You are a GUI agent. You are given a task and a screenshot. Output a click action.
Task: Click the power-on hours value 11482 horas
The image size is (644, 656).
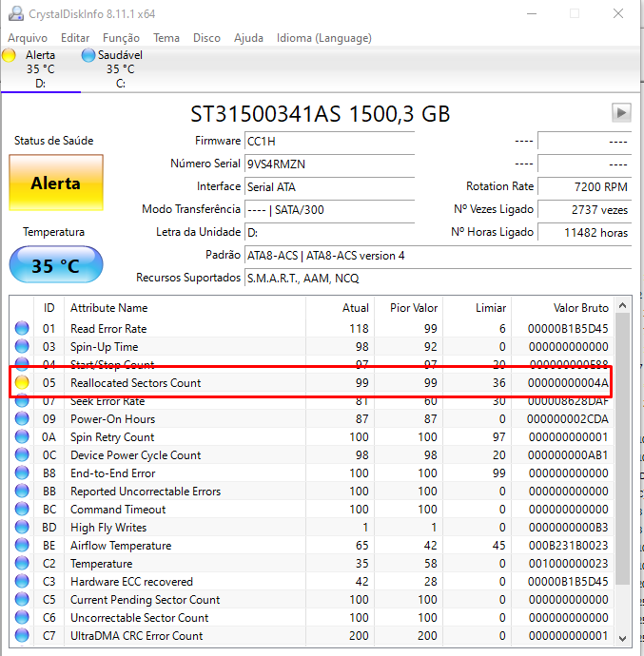pyautogui.click(x=584, y=233)
